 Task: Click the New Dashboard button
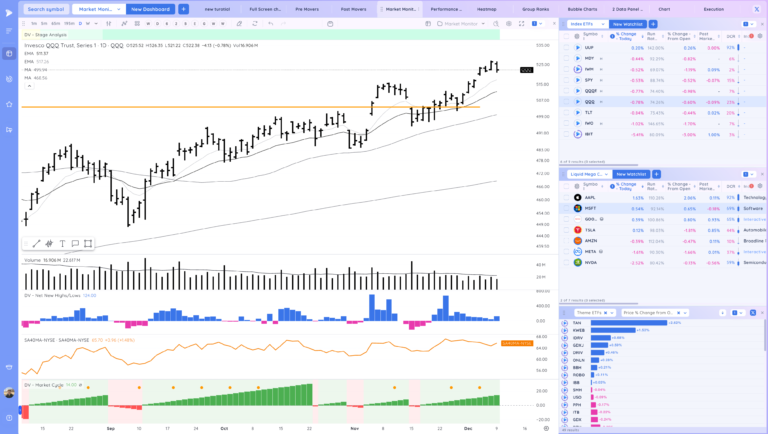[x=152, y=8]
